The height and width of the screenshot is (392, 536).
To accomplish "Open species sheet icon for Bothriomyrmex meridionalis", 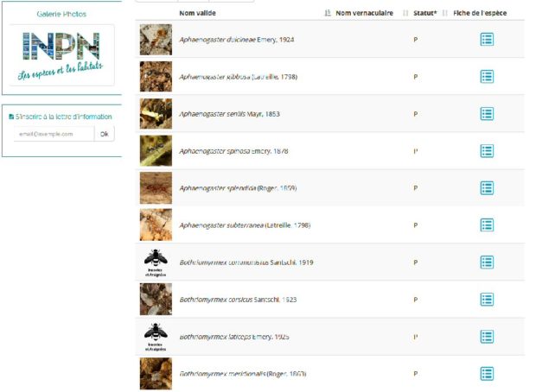I will tap(487, 374).
